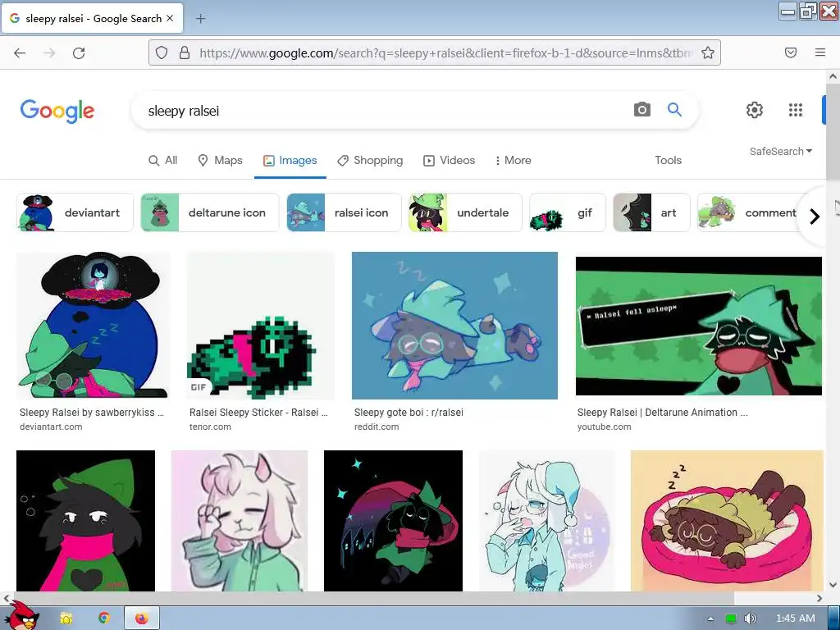
Task: Switch to the All results tab
Action: 163,160
